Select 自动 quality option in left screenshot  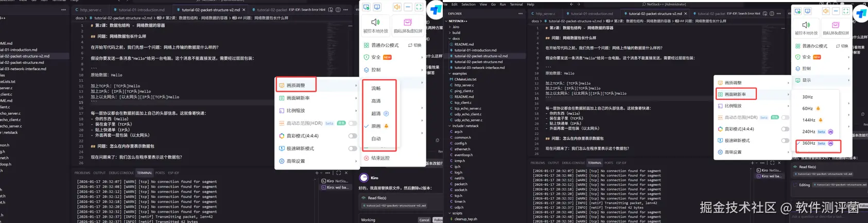click(x=376, y=139)
